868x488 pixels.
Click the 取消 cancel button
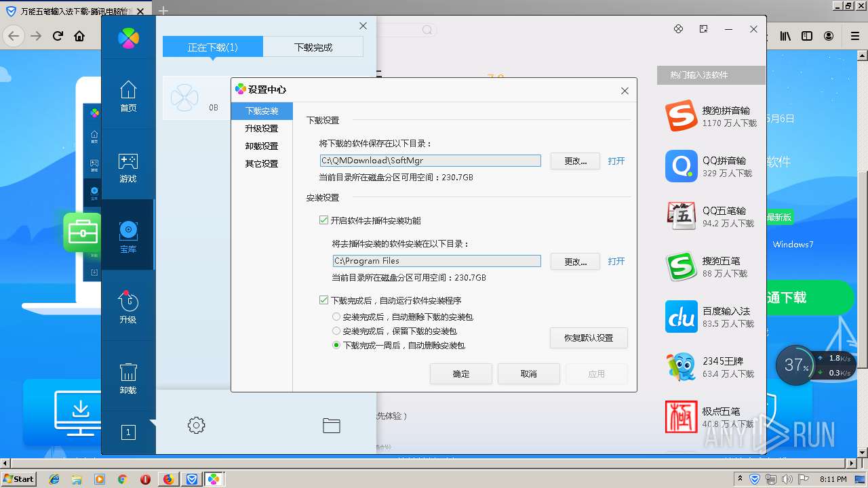click(x=529, y=373)
